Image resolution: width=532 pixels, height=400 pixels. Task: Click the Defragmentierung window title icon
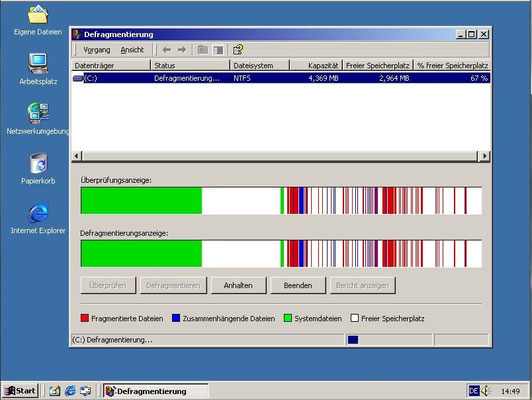tap(77, 34)
